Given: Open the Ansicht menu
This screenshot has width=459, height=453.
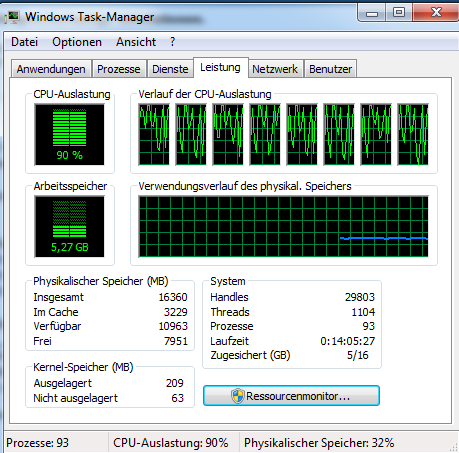Looking at the screenshot, I should click(x=136, y=42).
